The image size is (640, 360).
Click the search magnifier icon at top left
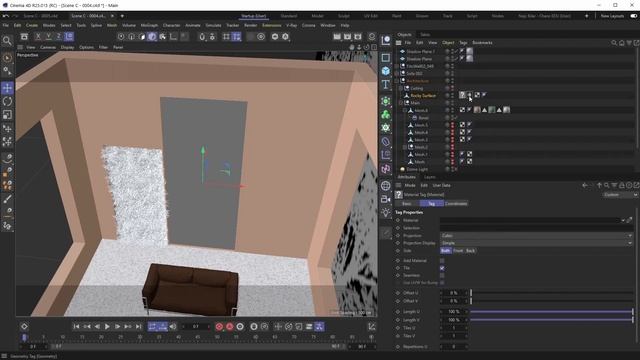[x=7, y=40]
